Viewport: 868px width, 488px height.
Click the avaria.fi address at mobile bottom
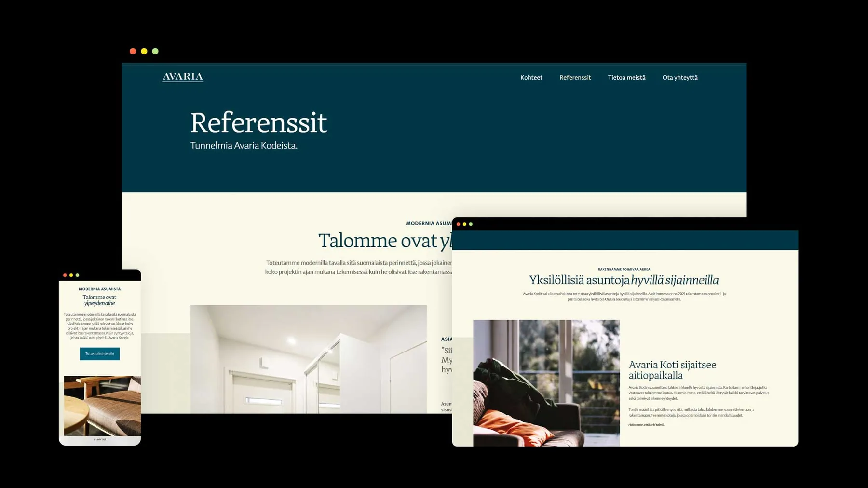click(100, 439)
